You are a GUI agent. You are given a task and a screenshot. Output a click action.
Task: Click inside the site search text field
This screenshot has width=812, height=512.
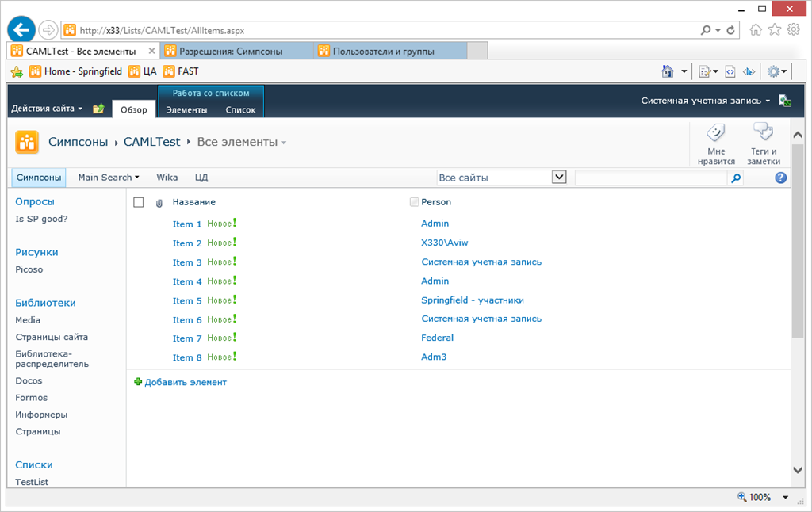click(651, 178)
